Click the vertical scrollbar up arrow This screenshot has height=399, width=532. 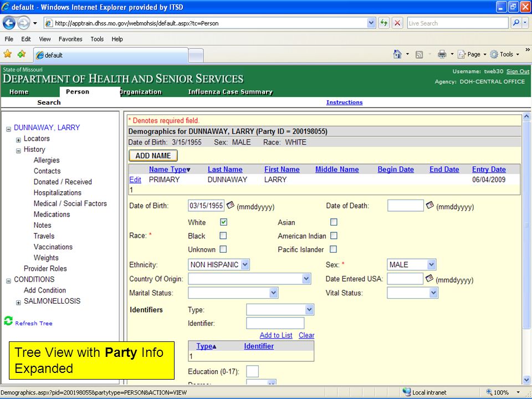pyautogui.click(x=526, y=116)
